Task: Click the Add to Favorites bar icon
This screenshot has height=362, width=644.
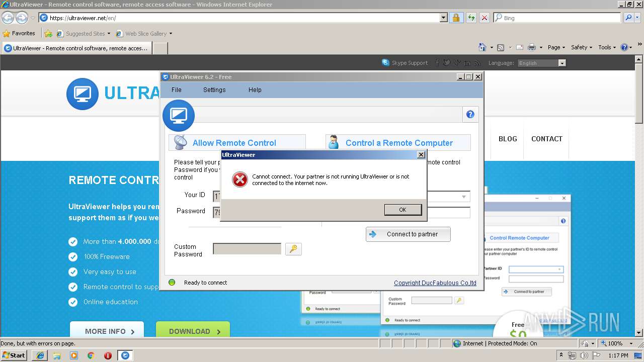Action: click(48, 34)
